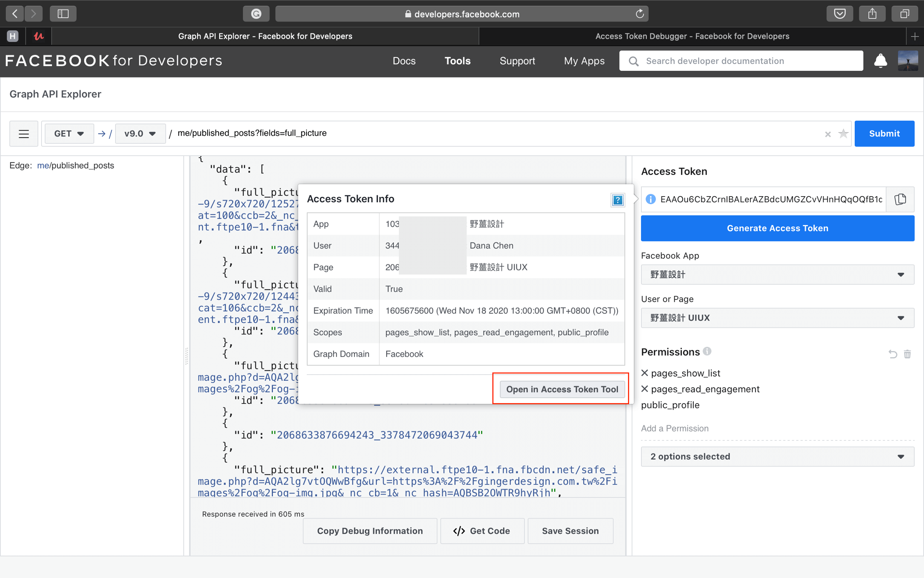Expand the 2 options selected dropdown

click(777, 457)
